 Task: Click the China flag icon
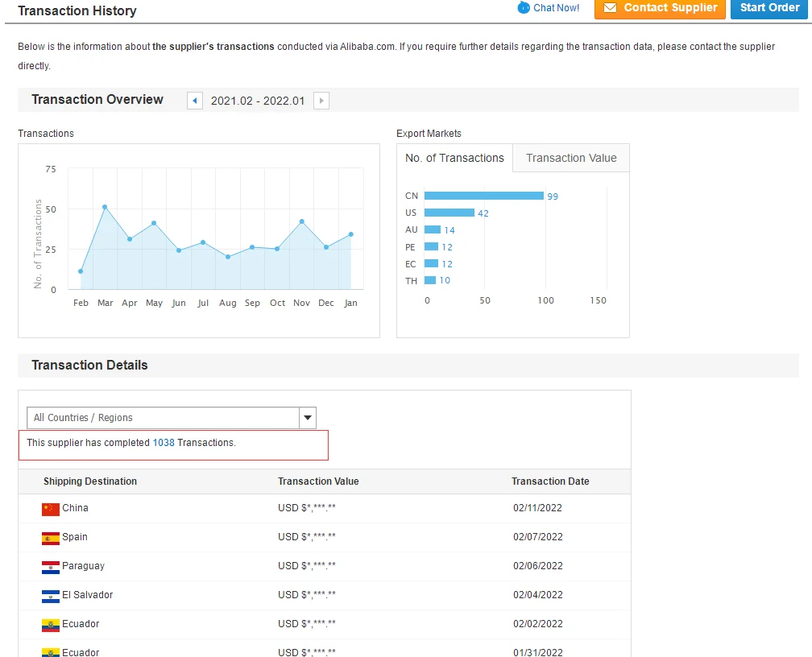click(x=51, y=509)
